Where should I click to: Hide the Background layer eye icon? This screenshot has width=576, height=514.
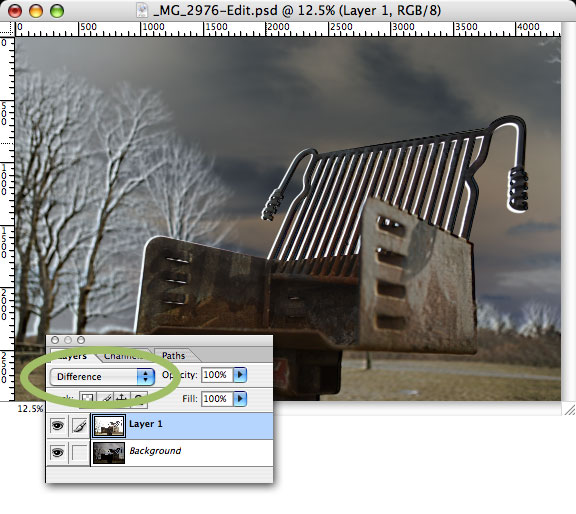click(57, 452)
